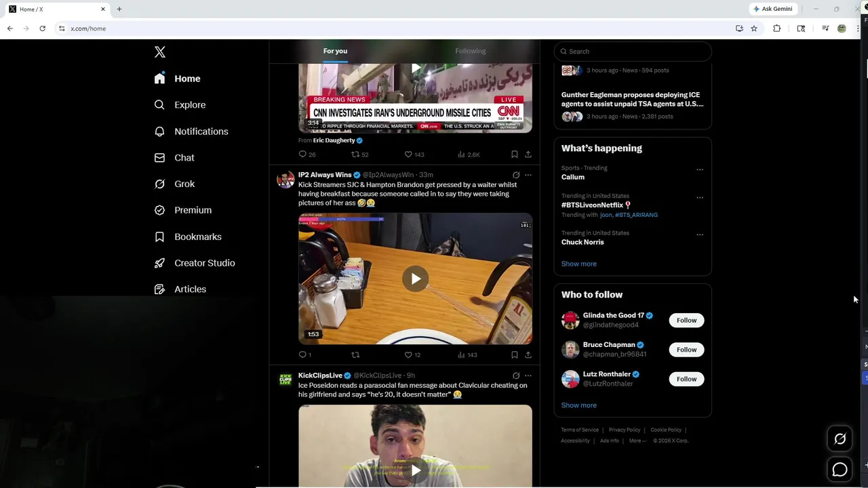Show more under Who to follow
This screenshot has height=488, width=868.
(579, 405)
